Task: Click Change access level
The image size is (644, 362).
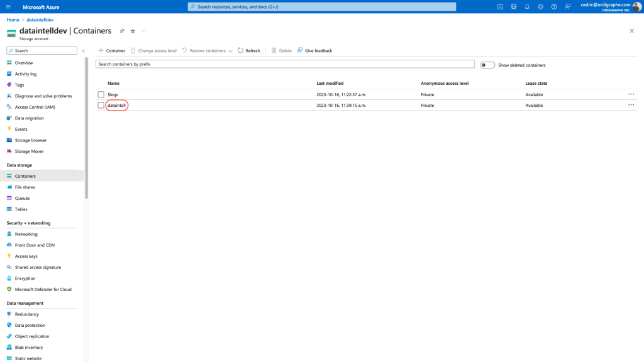Action: pyautogui.click(x=153, y=51)
